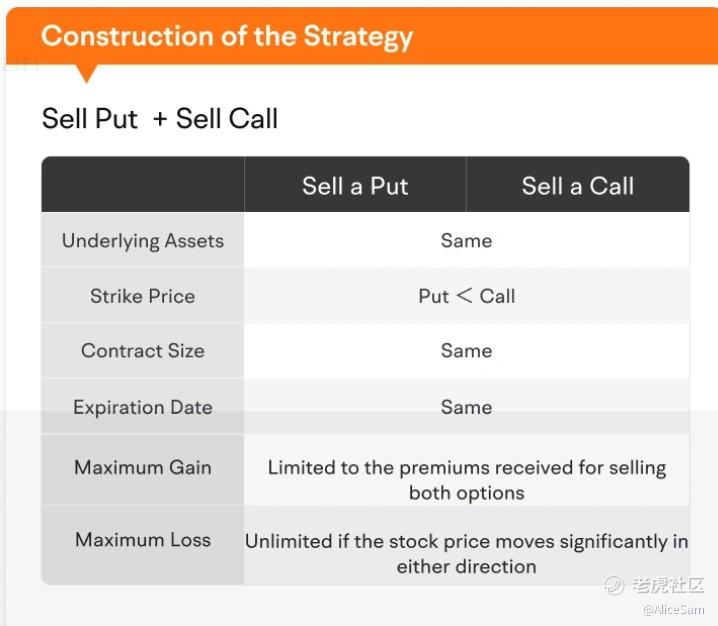Click the Tiger community watermark logo icon

(614, 585)
